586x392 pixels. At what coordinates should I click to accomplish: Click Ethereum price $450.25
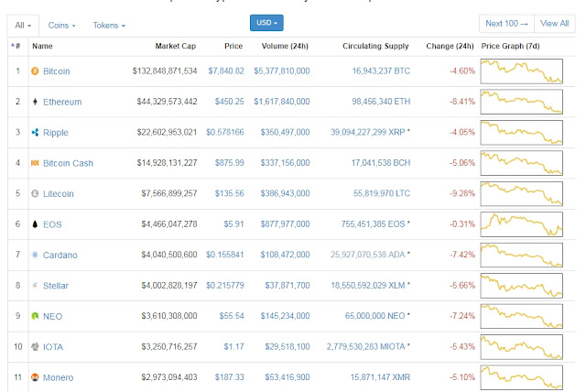pyautogui.click(x=230, y=102)
